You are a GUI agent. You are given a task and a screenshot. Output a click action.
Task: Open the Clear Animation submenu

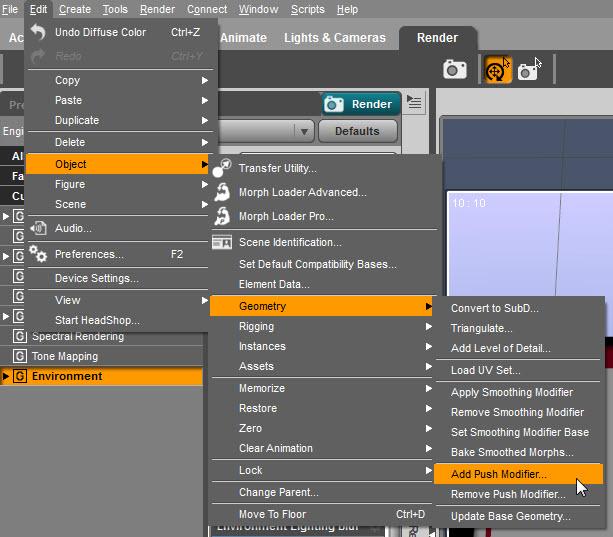point(322,448)
